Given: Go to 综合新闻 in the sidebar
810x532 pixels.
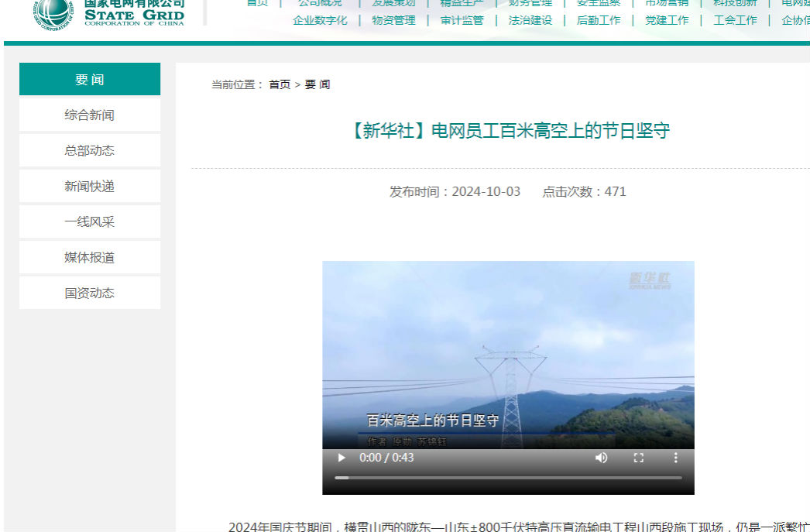Looking at the screenshot, I should (90, 115).
